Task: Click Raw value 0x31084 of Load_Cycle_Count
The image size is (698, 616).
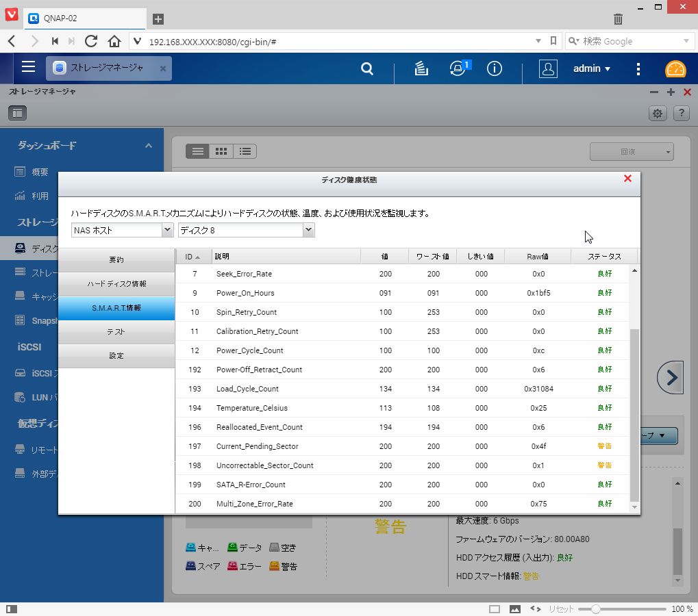Action: (538, 389)
